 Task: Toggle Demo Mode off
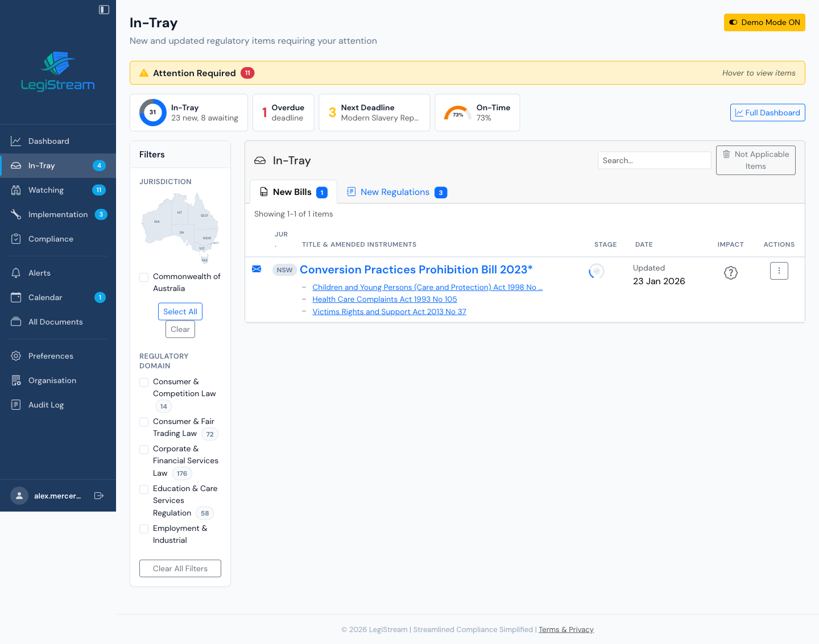tap(764, 22)
